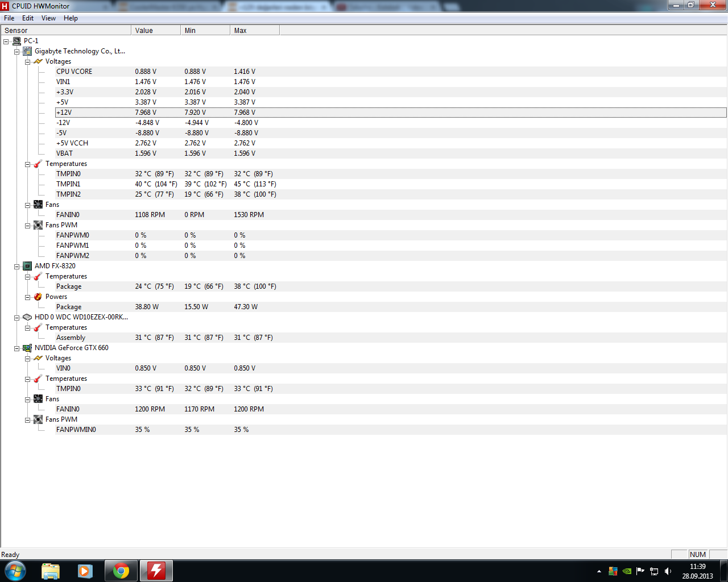Viewport: 728px width, 582px height.
Task: Click the Min column header
Action: [x=205, y=30]
